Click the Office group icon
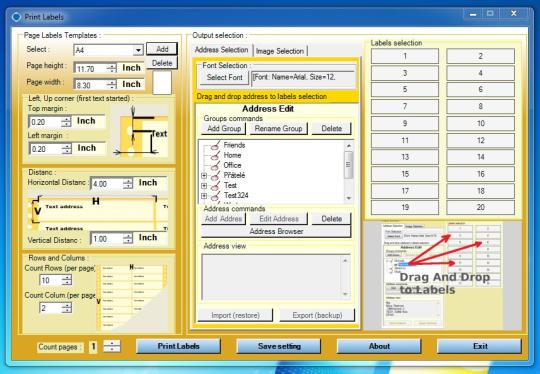 click(216, 165)
